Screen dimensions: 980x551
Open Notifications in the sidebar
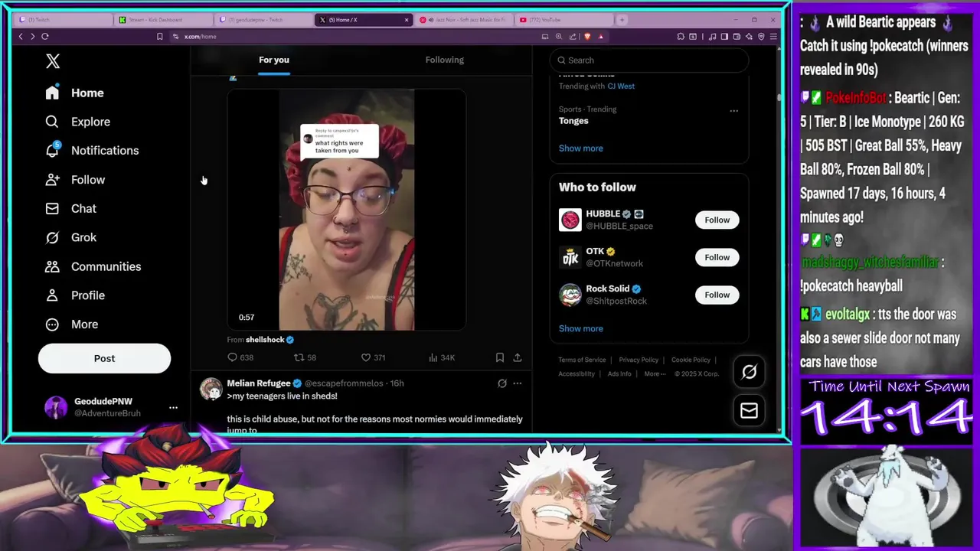click(92, 151)
